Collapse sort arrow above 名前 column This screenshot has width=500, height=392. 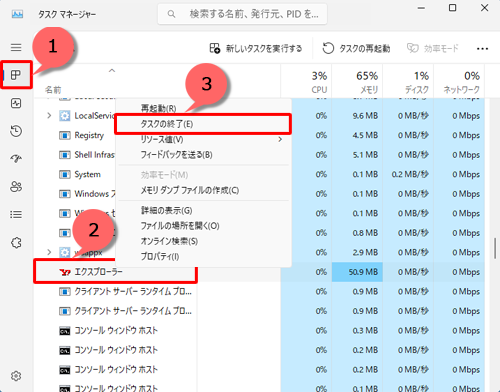(x=112, y=71)
